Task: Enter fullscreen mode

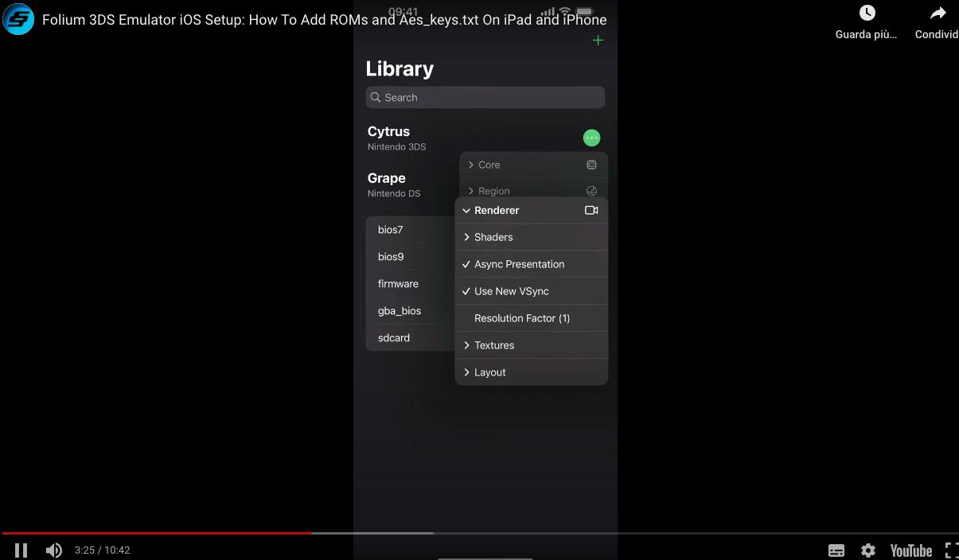Action: point(951,550)
